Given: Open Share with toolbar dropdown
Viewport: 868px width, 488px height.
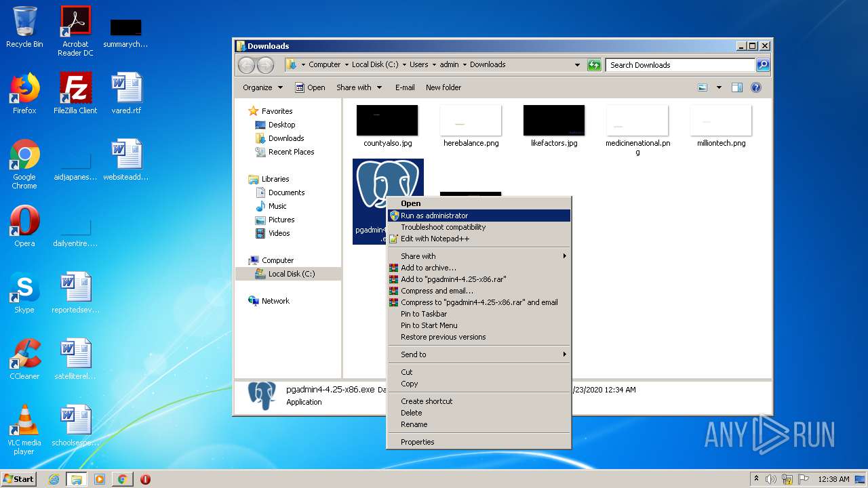Looking at the screenshot, I should (359, 87).
